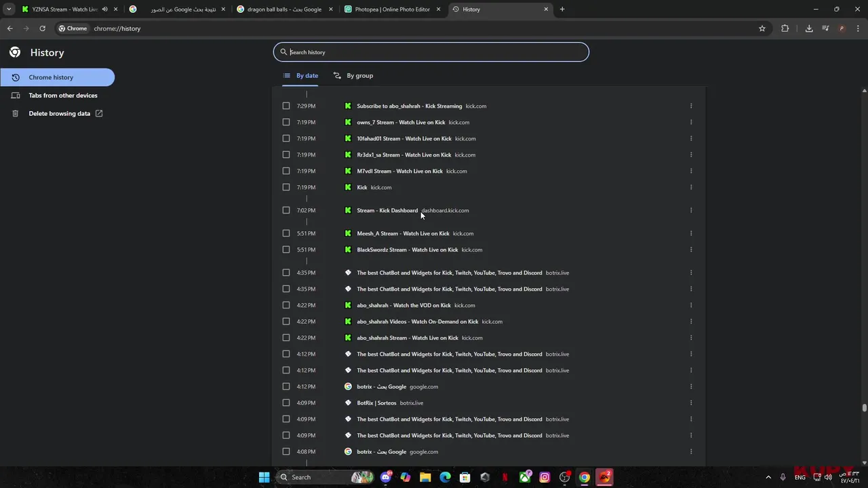The width and height of the screenshot is (868, 488).
Task: Open the Windows Start menu
Action: click(264, 477)
